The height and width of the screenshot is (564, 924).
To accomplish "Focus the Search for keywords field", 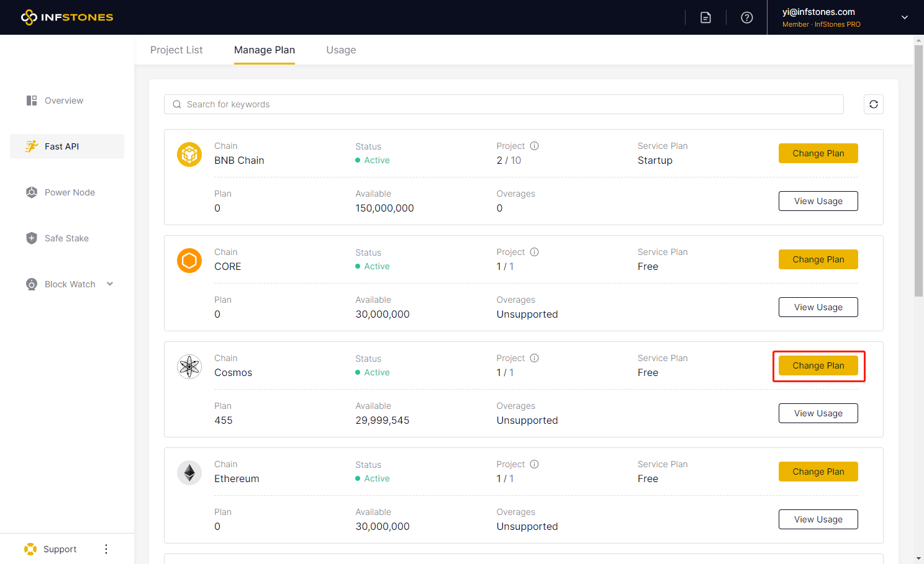I will point(504,104).
